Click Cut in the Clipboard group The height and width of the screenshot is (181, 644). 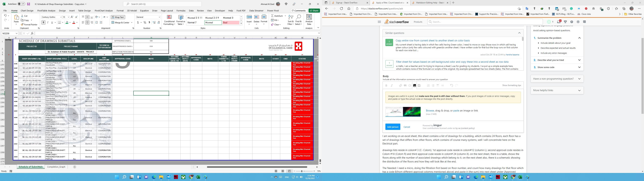24,16
